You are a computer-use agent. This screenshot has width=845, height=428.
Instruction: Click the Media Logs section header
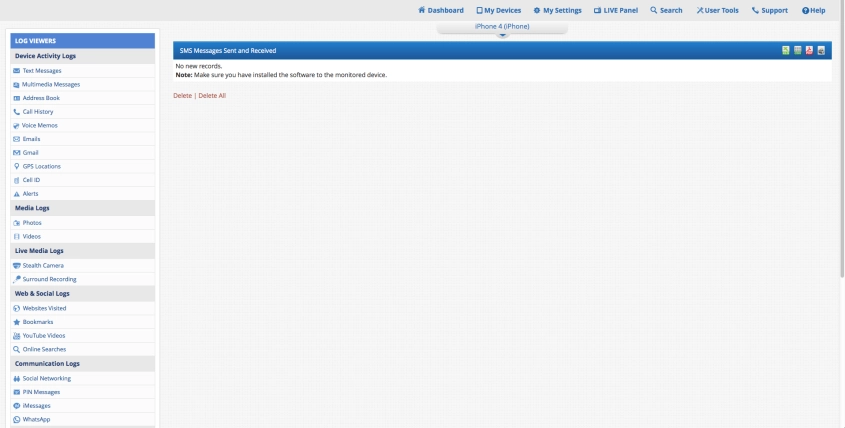click(82, 208)
